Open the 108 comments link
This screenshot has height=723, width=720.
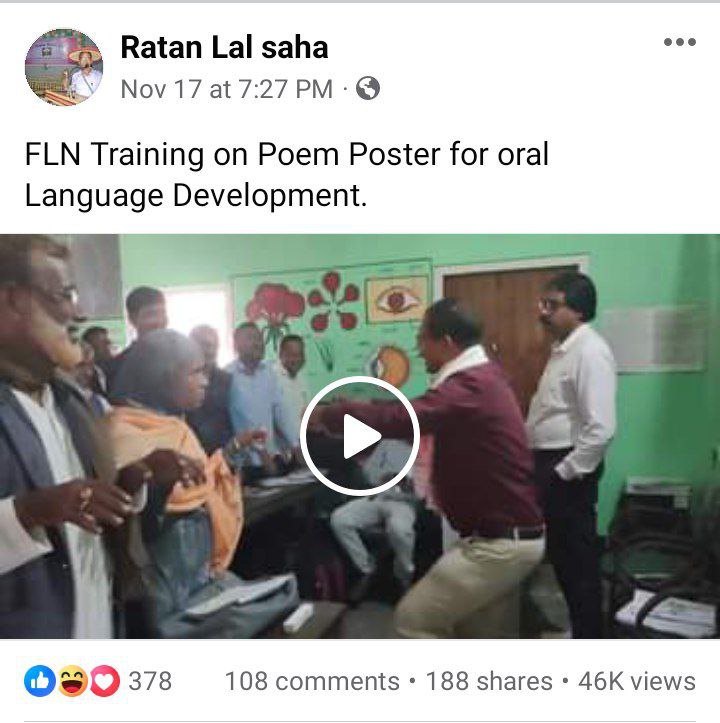pyautogui.click(x=312, y=681)
